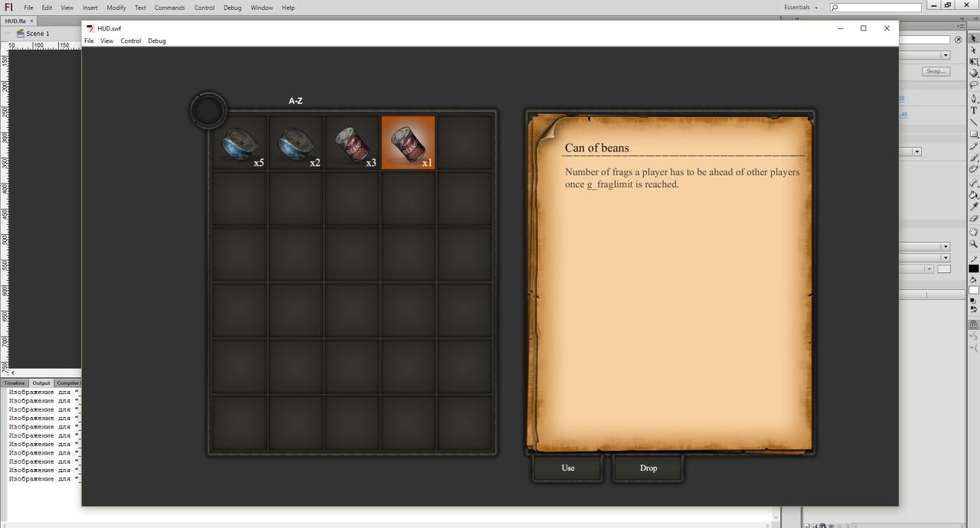
Task: Activate the Hand tool
Action: pos(974,232)
